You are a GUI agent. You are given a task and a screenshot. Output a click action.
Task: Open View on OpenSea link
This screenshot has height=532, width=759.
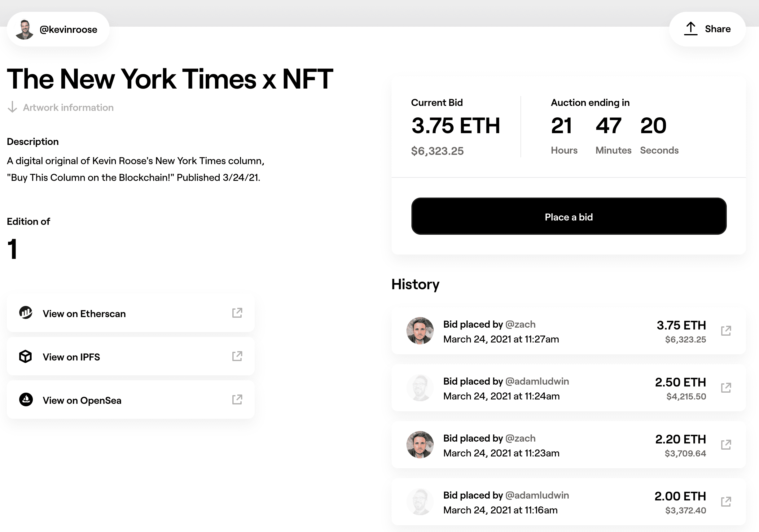click(82, 400)
